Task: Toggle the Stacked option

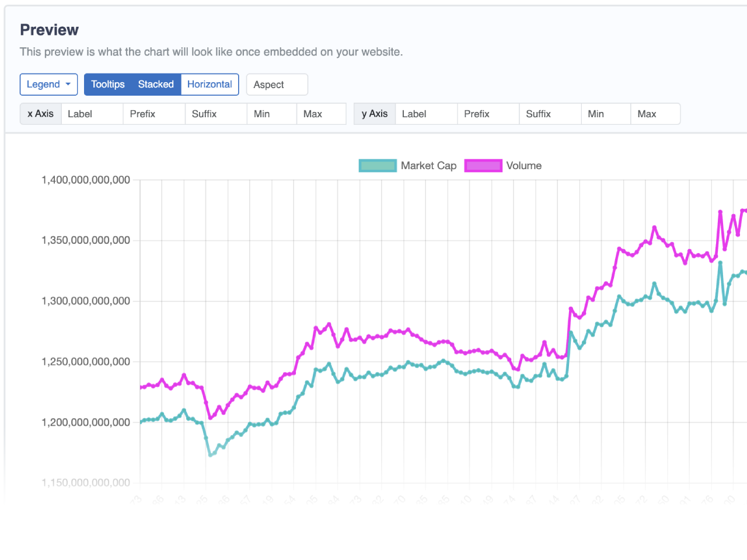Action: [x=156, y=85]
